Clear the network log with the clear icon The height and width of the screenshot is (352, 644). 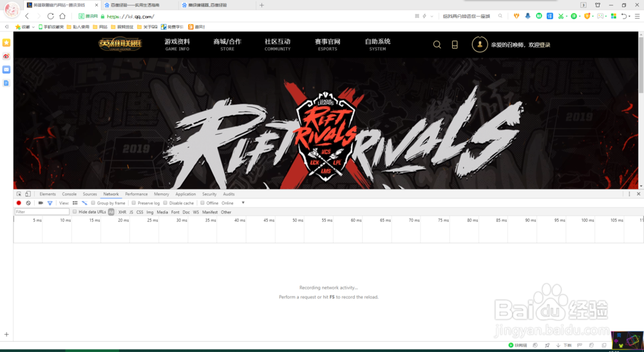point(28,203)
